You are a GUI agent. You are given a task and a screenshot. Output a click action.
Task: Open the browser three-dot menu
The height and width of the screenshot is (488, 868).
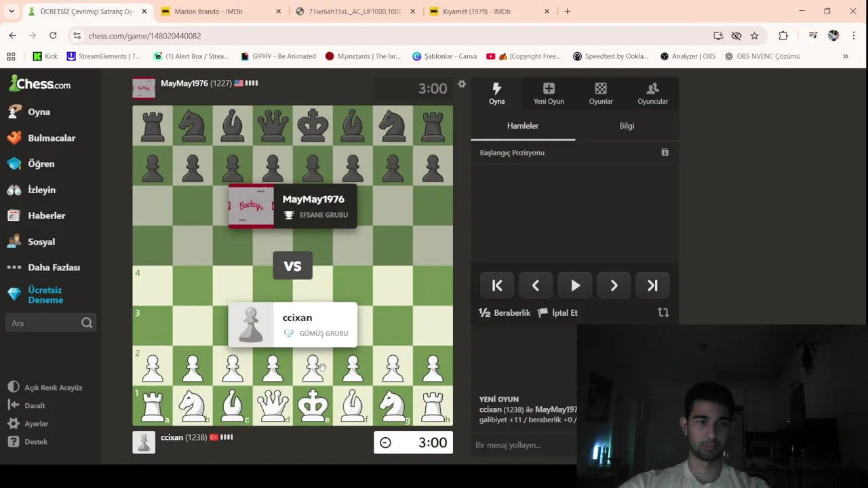pos(854,35)
